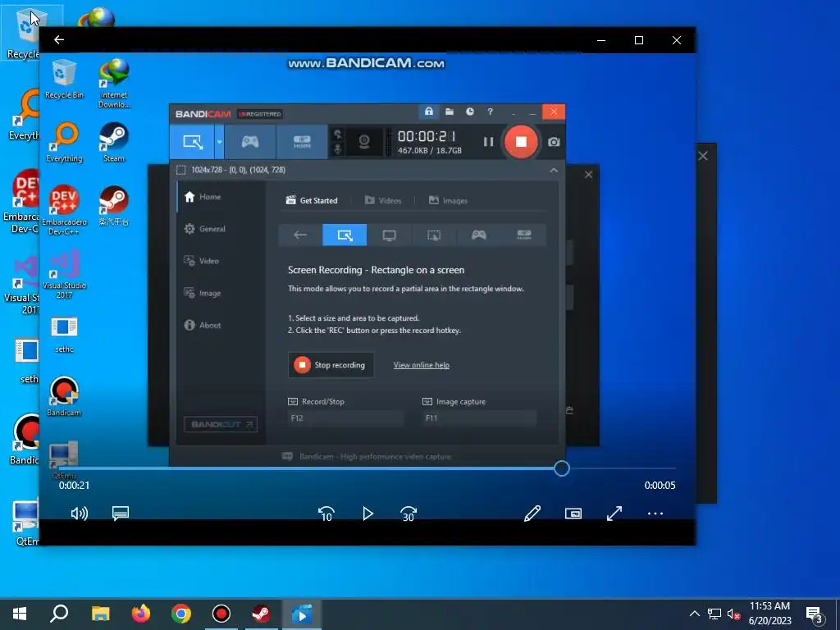840x630 pixels.
Task: Click Bandicam's lock icon in the recorded video
Action: coord(428,112)
